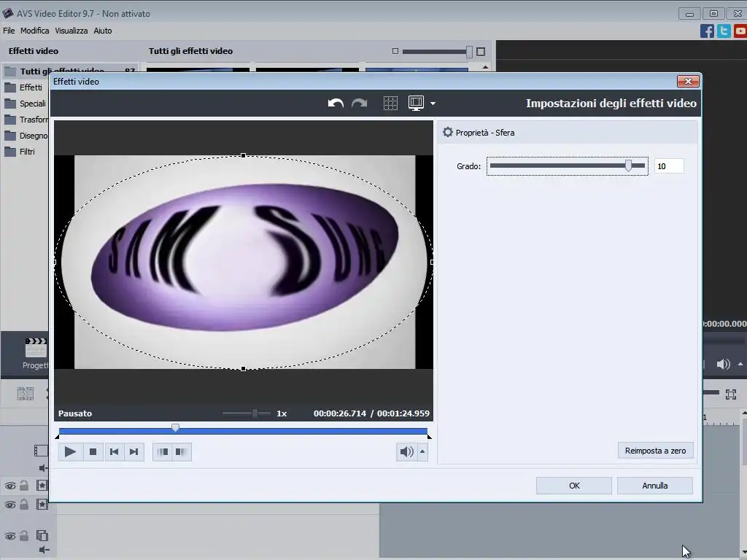Viewport: 747px width, 560px height.
Task: Click the start marker of the effect range
Action: (58, 436)
